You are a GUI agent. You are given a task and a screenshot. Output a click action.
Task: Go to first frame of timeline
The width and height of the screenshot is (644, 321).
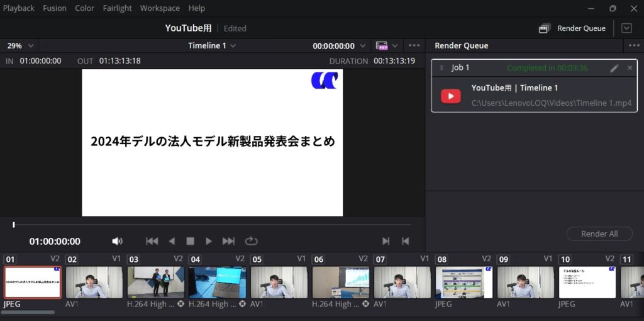(152, 241)
